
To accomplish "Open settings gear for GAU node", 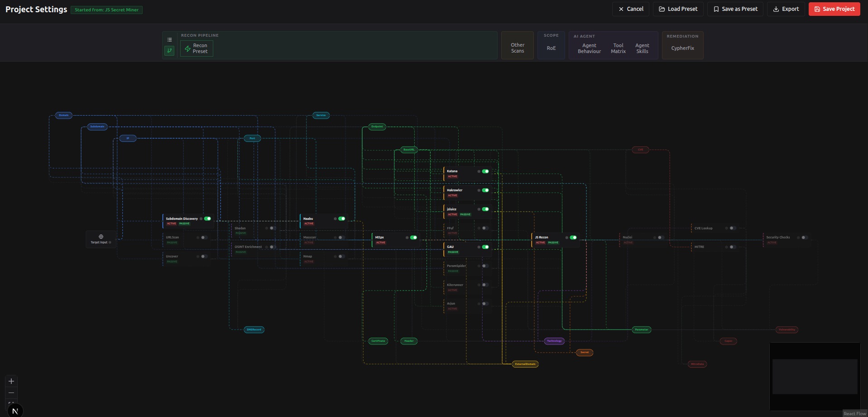I will pos(479,247).
